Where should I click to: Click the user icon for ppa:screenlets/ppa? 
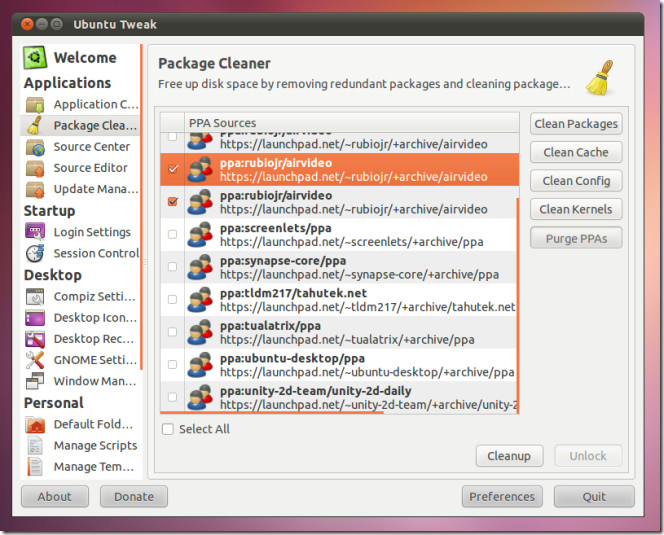click(200, 234)
